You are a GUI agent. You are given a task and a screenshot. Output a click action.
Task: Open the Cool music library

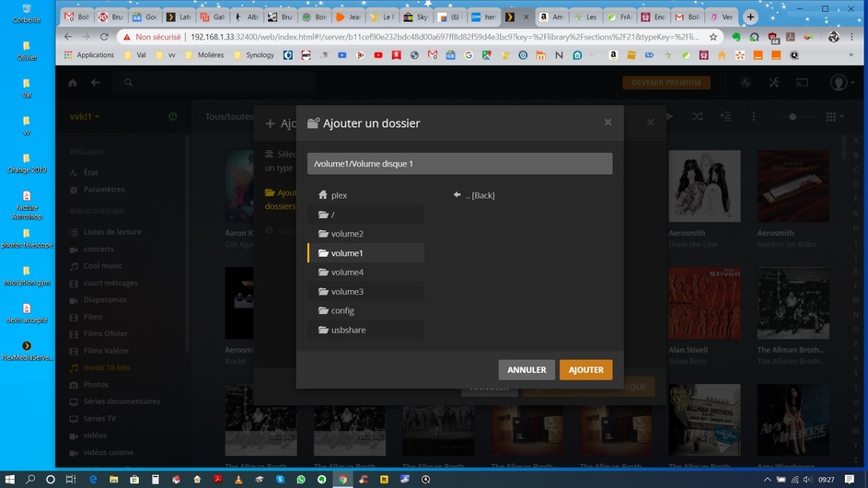pos(103,266)
